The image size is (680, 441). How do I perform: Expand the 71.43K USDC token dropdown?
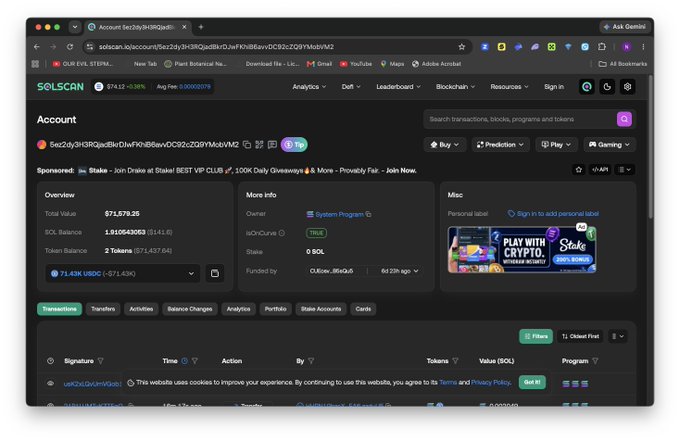[123, 273]
